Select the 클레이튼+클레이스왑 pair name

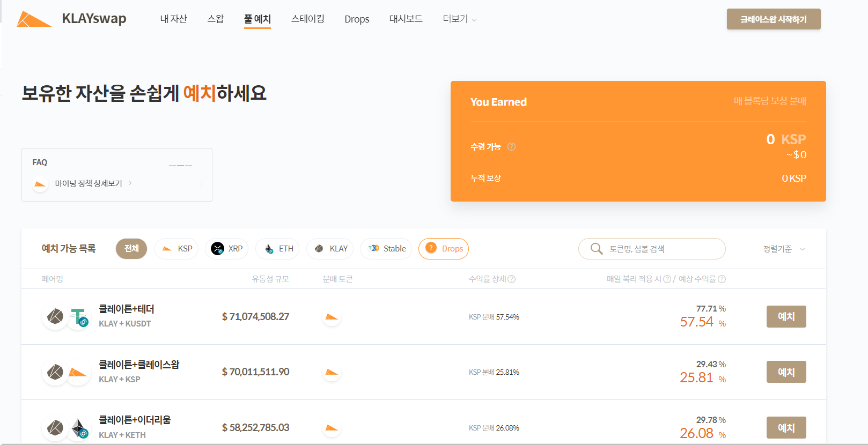pyautogui.click(x=139, y=365)
